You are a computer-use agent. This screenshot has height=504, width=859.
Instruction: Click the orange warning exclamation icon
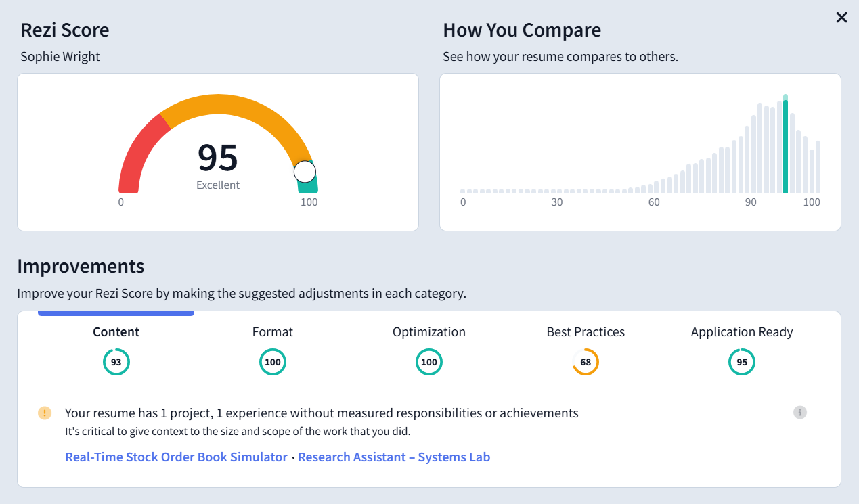(44, 413)
